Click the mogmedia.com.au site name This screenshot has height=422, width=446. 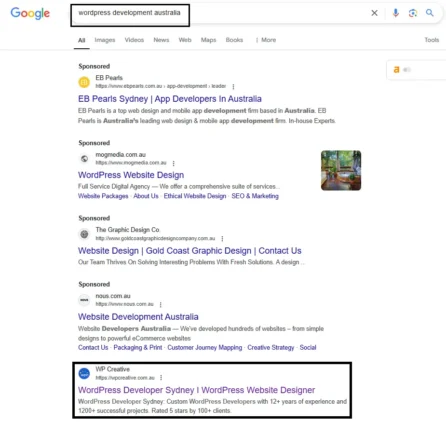[x=120, y=155]
